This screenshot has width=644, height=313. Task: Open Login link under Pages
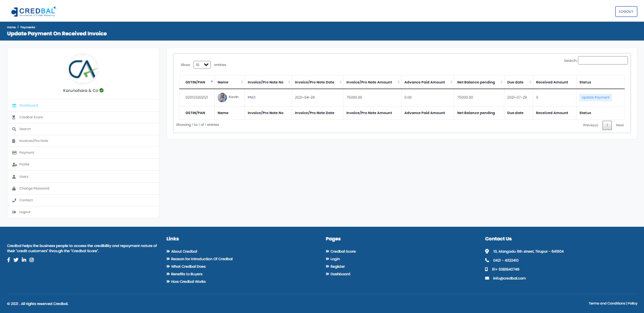[x=335, y=259]
